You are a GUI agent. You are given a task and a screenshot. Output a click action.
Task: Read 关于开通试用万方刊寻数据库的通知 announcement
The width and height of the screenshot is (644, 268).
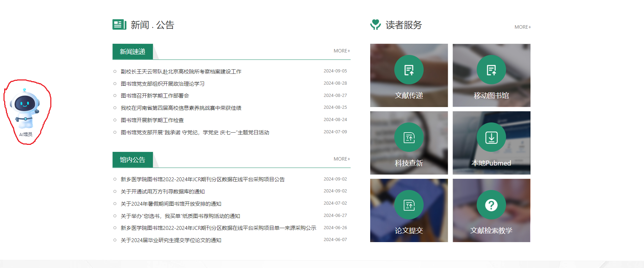coord(163,192)
